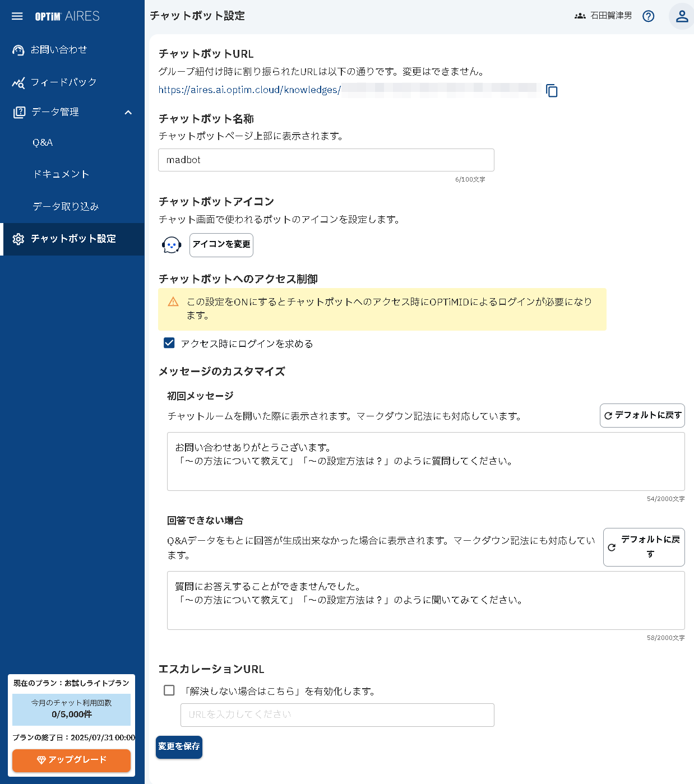Click the madbot name input field

click(x=326, y=160)
